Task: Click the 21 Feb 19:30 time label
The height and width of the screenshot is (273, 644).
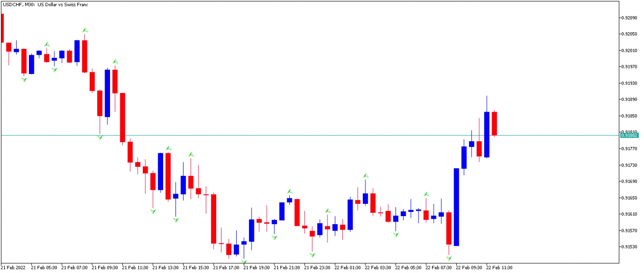Action: (x=257, y=267)
